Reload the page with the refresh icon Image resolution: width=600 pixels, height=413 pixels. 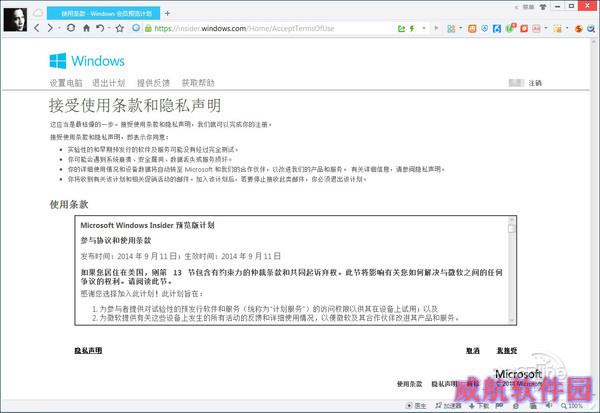click(x=71, y=28)
